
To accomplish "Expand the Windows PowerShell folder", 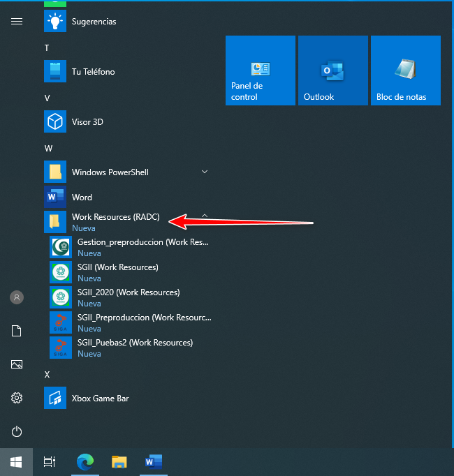I will (x=204, y=172).
